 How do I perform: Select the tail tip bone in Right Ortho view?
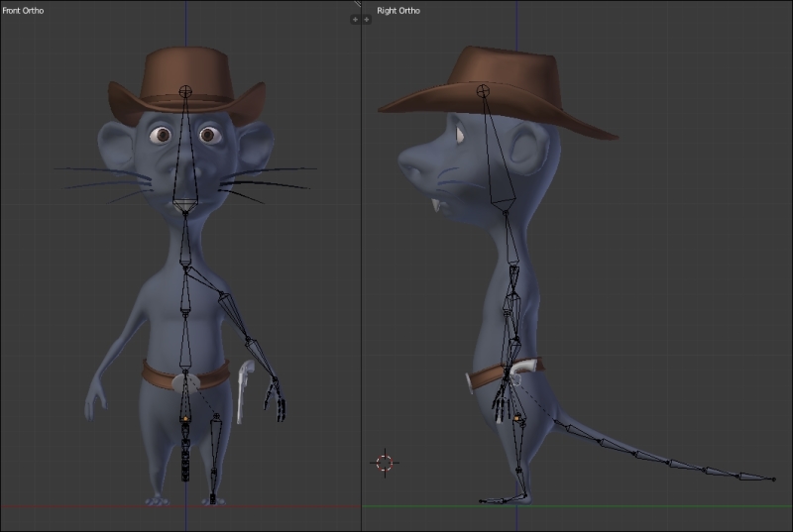[756, 477]
